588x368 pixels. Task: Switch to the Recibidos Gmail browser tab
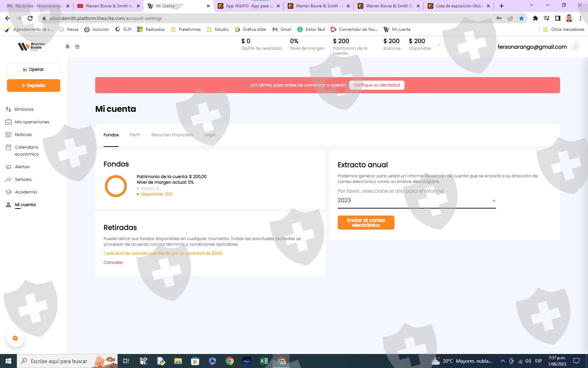coord(38,6)
